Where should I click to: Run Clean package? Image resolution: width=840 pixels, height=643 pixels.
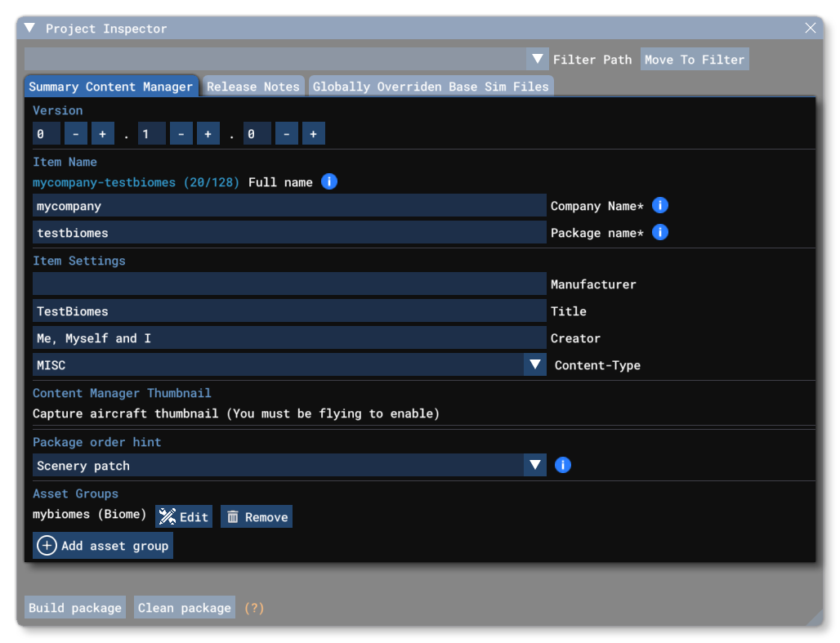click(184, 607)
